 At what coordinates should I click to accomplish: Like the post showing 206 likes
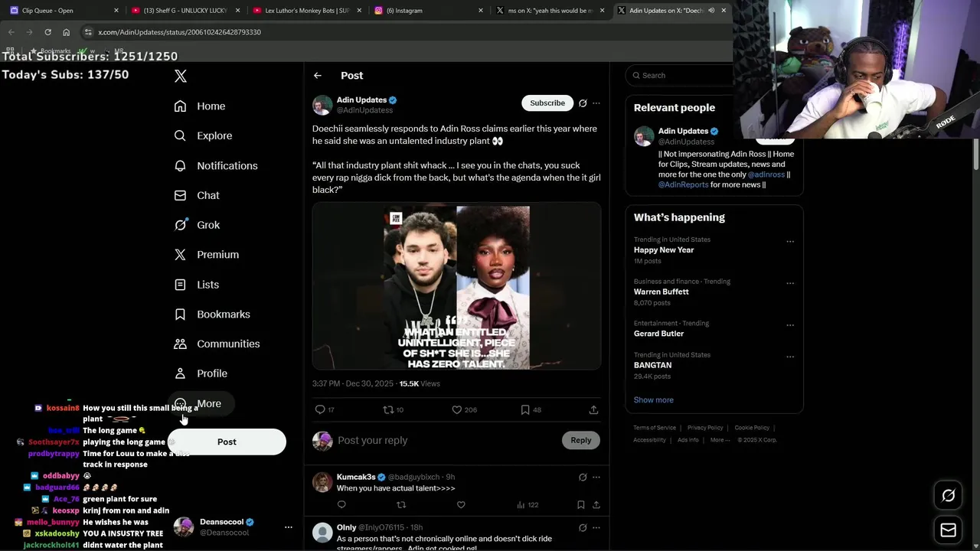point(457,409)
